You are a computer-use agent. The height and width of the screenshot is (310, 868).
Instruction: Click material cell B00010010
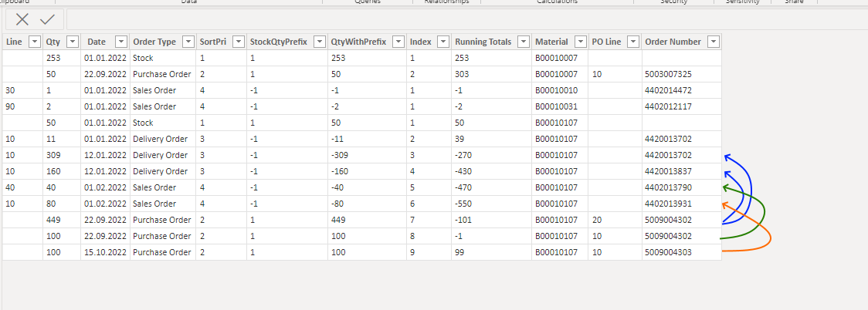[560, 90]
